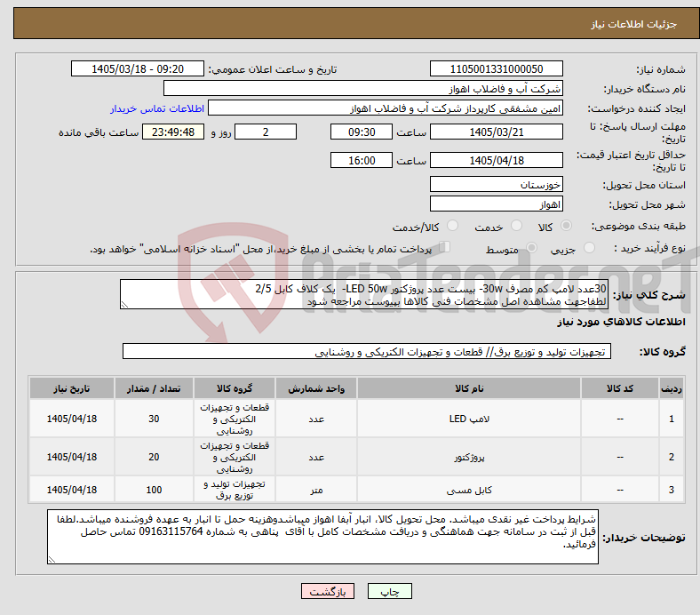
Task: Click the validity time field 16:00
Action: pos(362,160)
